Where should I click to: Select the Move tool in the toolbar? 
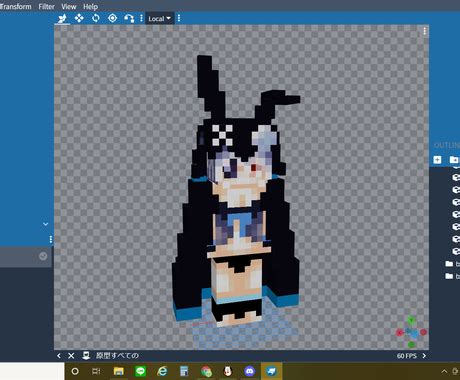pos(62,18)
